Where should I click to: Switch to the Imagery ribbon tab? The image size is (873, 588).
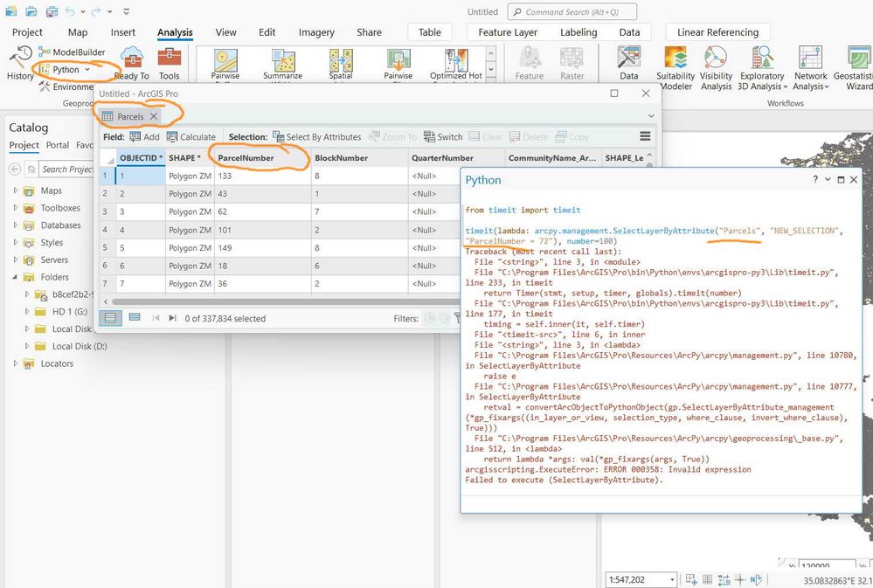click(316, 32)
